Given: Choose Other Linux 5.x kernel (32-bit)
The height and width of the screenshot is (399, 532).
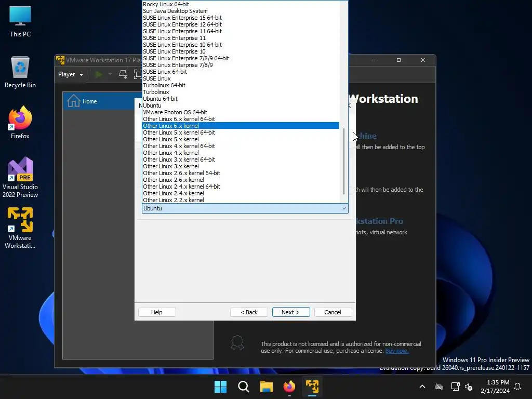Looking at the screenshot, I should point(241,139).
